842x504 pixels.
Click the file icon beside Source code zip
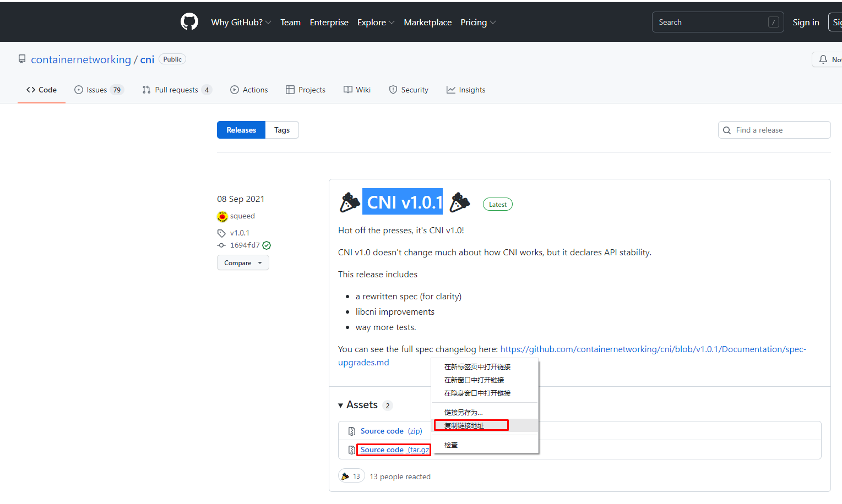point(352,431)
